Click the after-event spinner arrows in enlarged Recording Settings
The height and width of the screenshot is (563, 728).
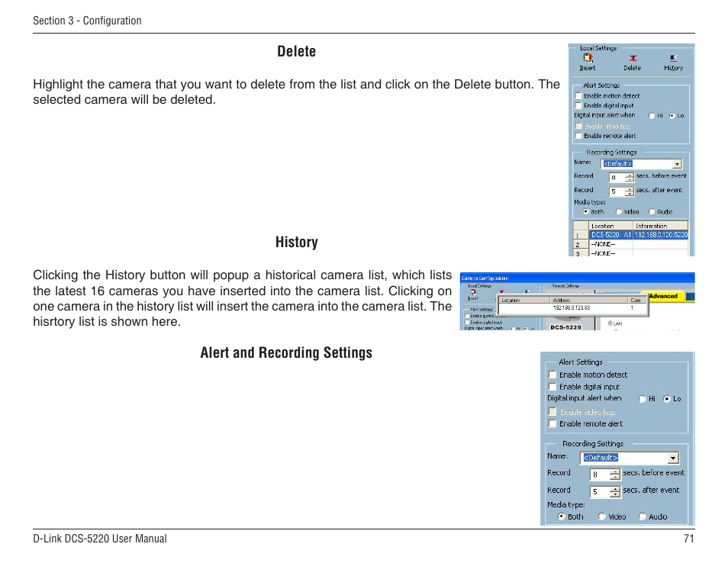615,491
